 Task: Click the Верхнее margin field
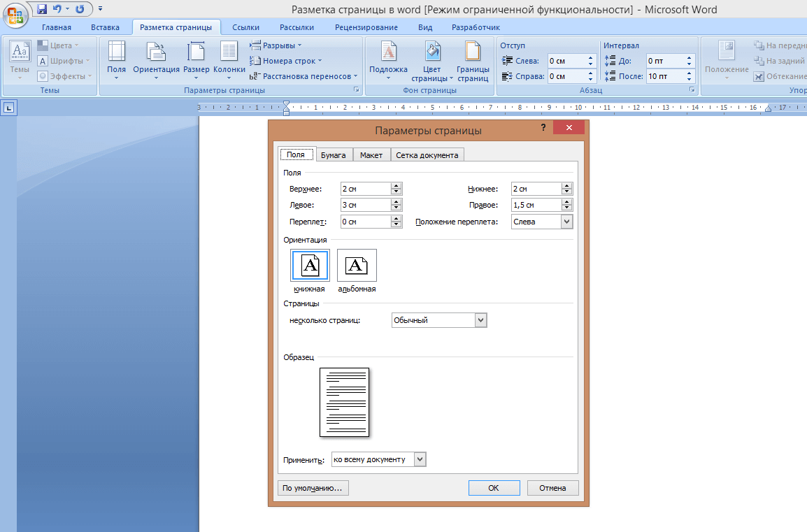click(366, 189)
